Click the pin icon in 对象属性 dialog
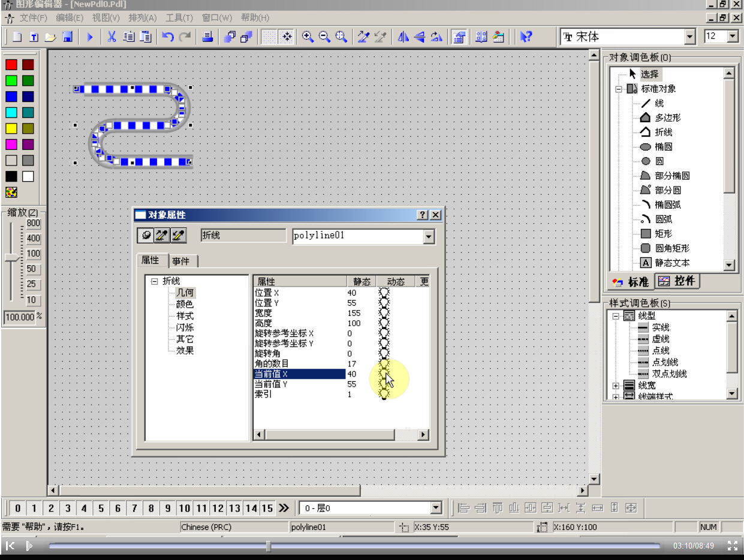The width and height of the screenshot is (744, 560). click(x=146, y=236)
